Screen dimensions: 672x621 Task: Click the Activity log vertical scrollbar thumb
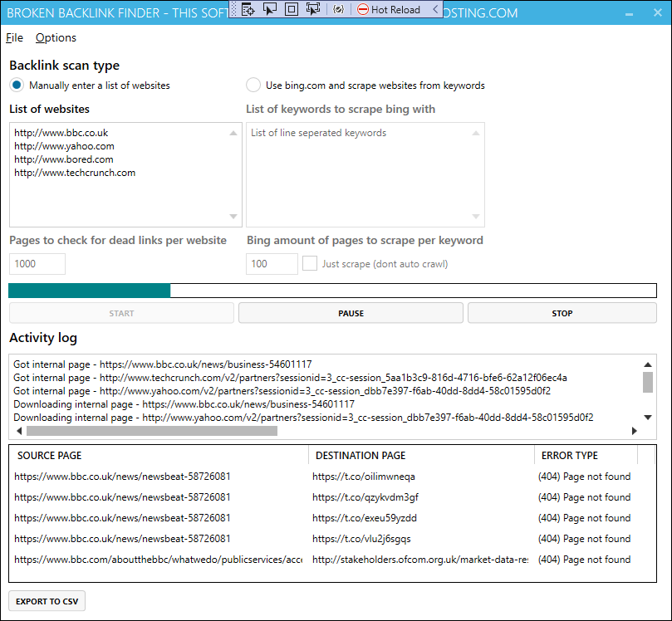pyautogui.click(x=648, y=382)
